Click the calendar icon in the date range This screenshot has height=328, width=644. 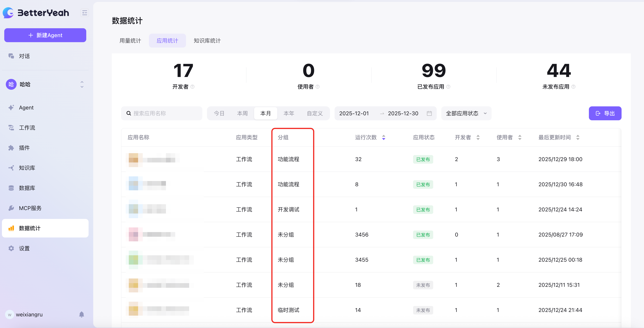[429, 113]
